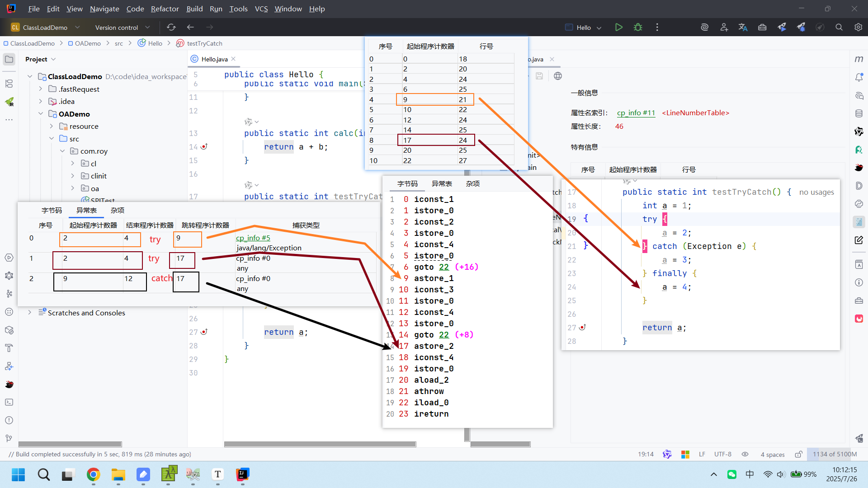Toggle breakpoint at line 27 in editor

coord(204,332)
